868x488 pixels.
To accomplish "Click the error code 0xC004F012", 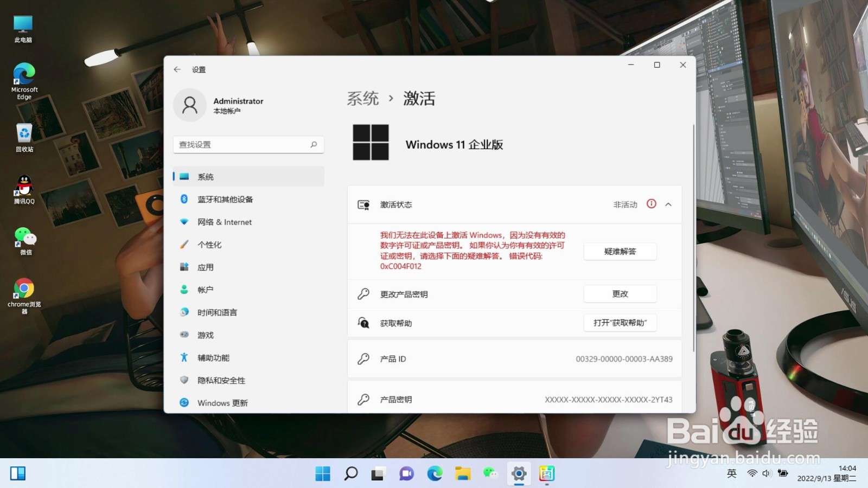I will coord(401,266).
